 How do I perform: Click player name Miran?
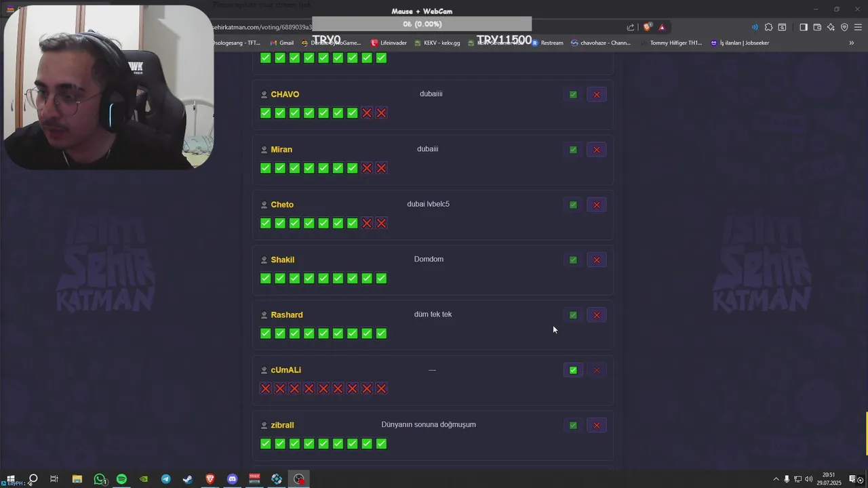click(281, 149)
